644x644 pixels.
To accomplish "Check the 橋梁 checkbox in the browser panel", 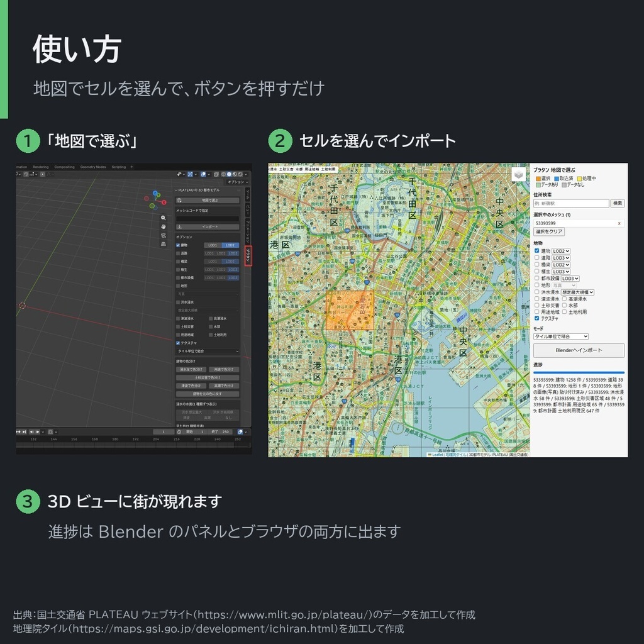I will click(536, 265).
